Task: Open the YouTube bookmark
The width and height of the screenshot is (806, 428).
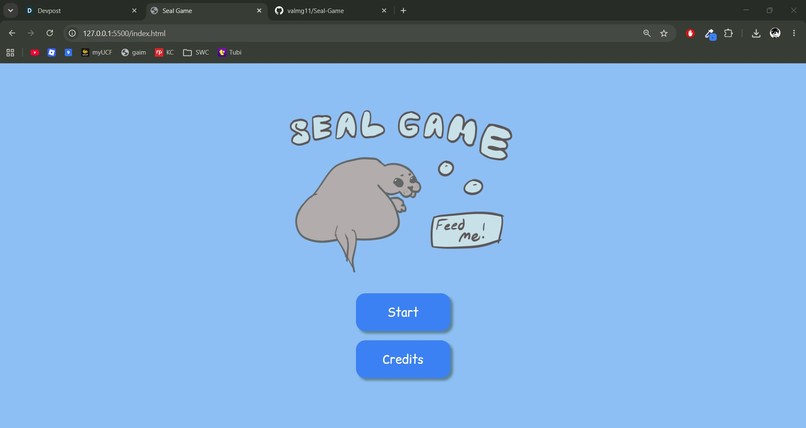Action: pos(34,52)
